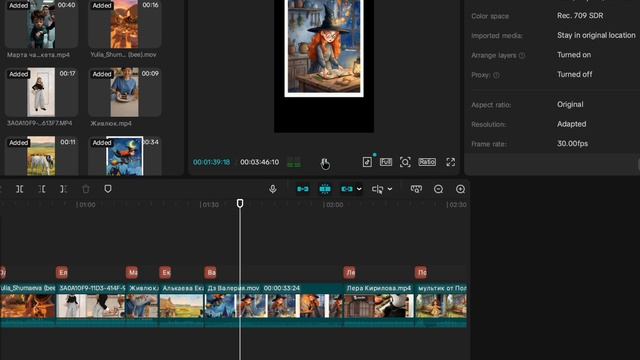Select the Марта ча...кета.mp4 thumbnail

tap(42, 24)
